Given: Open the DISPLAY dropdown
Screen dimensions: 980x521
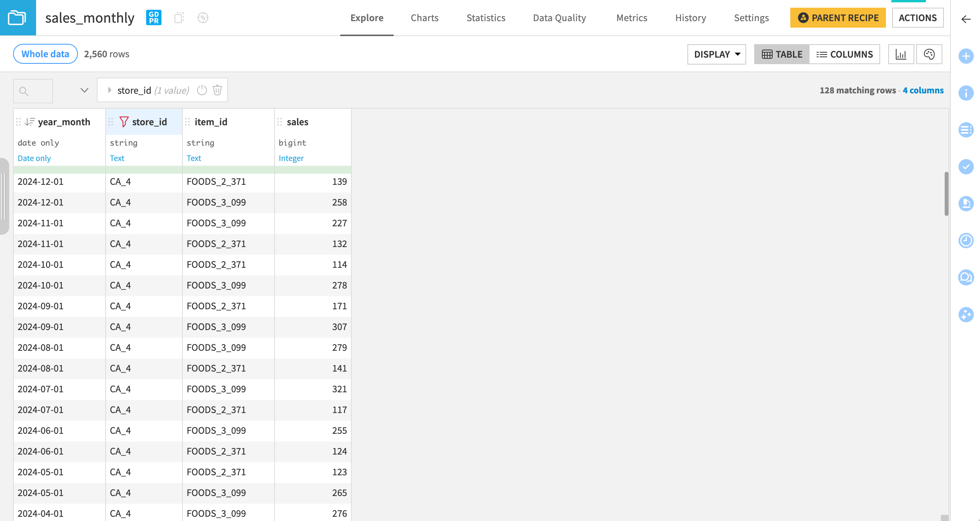Looking at the screenshot, I should click(x=716, y=54).
